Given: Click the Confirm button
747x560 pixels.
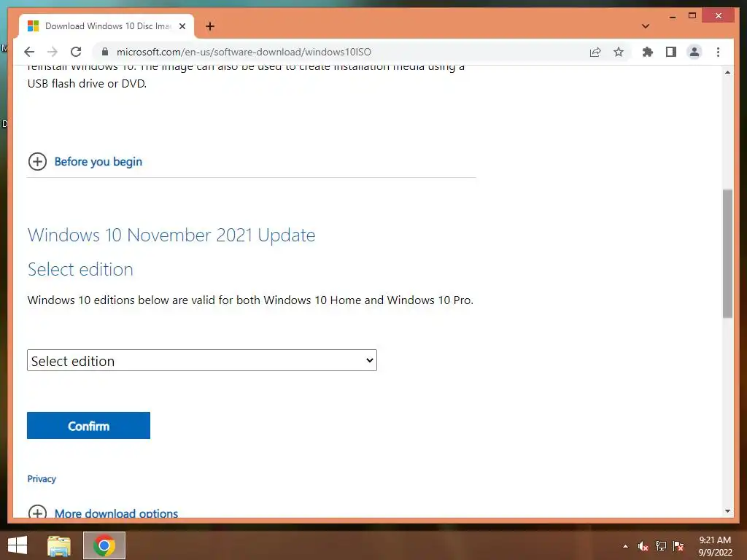Looking at the screenshot, I should 88,425.
